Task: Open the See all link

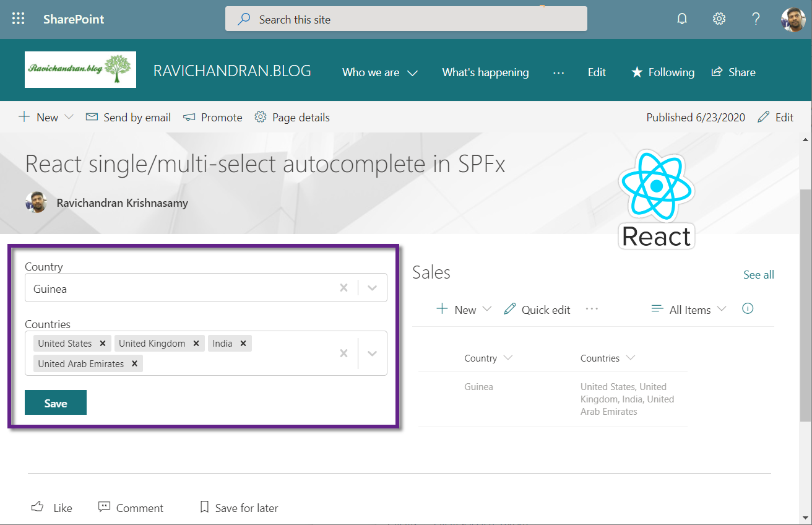Action: pyautogui.click(x=758, y=275)
